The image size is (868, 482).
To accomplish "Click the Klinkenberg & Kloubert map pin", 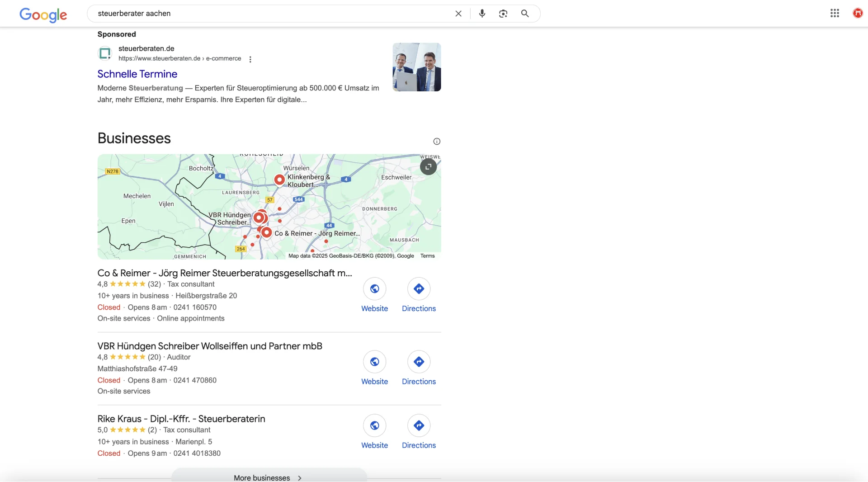I will coord(279,180).
